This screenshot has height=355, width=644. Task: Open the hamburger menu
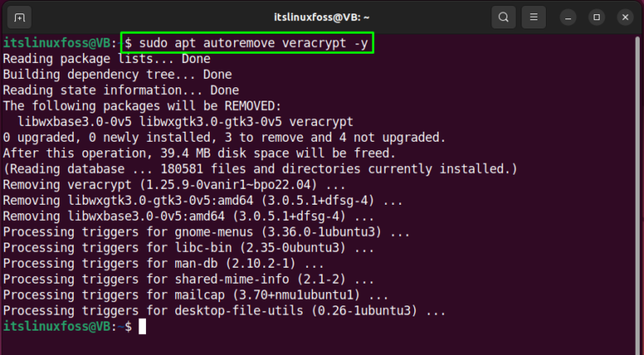click(533, 18)
